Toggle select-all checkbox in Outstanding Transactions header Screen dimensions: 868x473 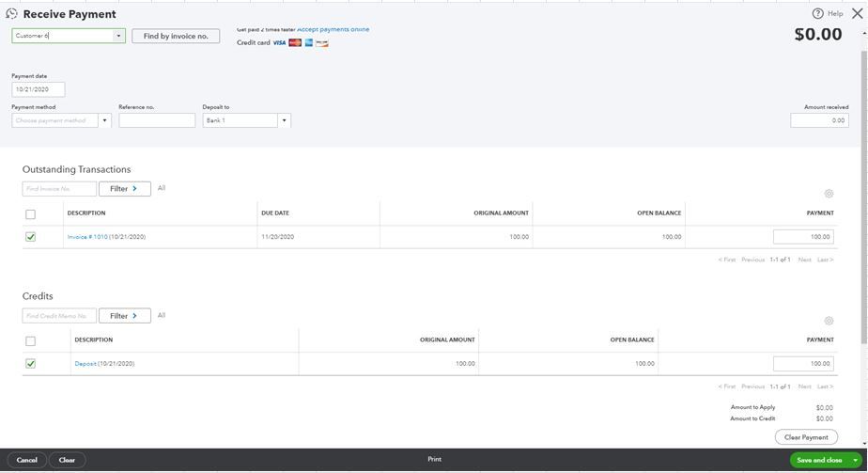click(x=30, y=214)
